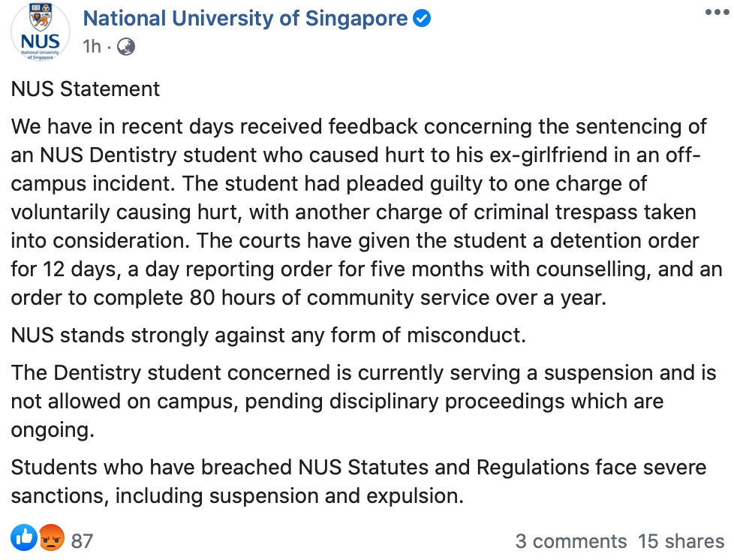The width and height of the screenshot is (734, 560).
Task: Open the 3 comments link
Action: point(571,540)
